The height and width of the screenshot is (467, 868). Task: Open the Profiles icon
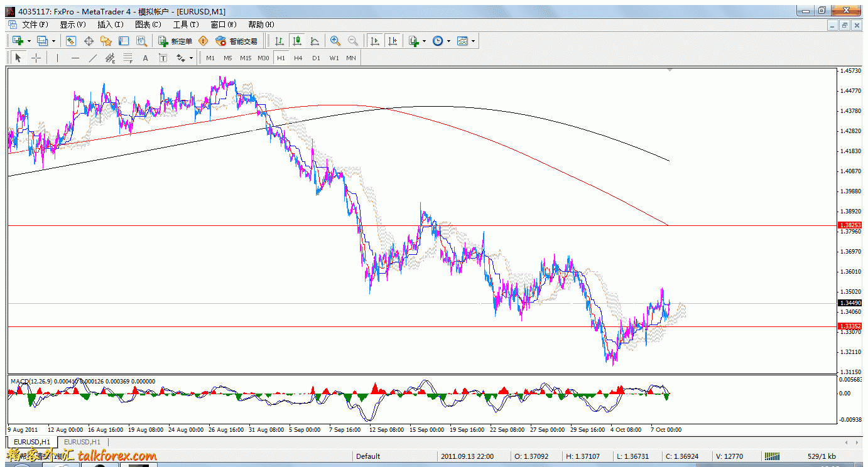pyautogui.click(x=42, y=41)
